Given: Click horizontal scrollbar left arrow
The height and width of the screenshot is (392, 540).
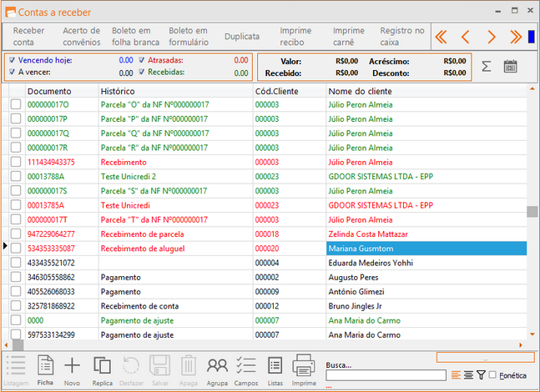Looking at the screenshot, I should (6, 344).
